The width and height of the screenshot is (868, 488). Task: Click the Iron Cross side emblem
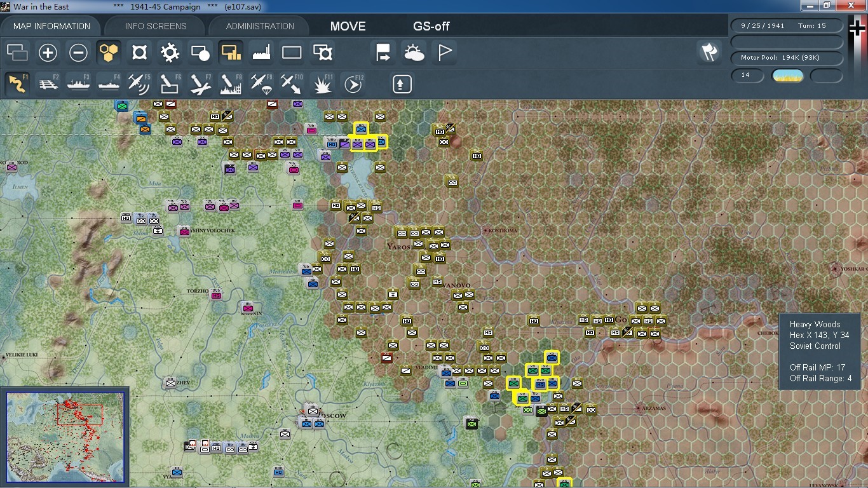(857, 28)
